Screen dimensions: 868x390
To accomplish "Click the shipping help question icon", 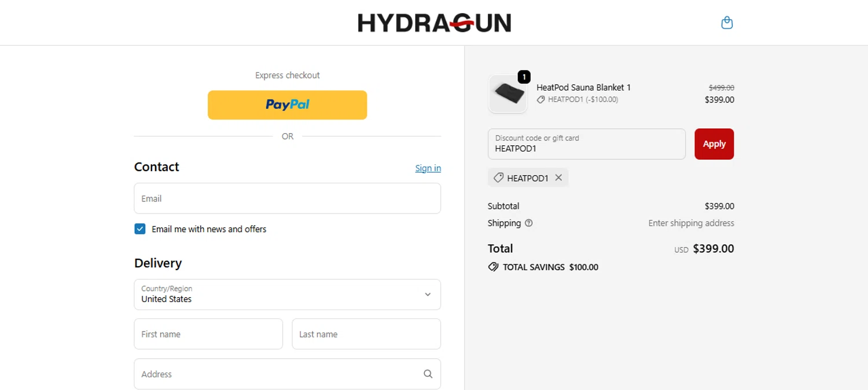I will point(528,223).
